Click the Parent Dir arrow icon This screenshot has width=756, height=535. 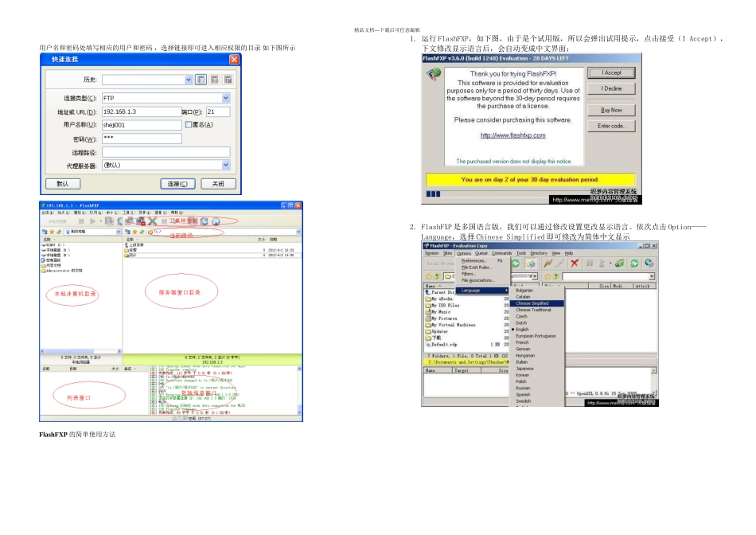click(427, 292)
